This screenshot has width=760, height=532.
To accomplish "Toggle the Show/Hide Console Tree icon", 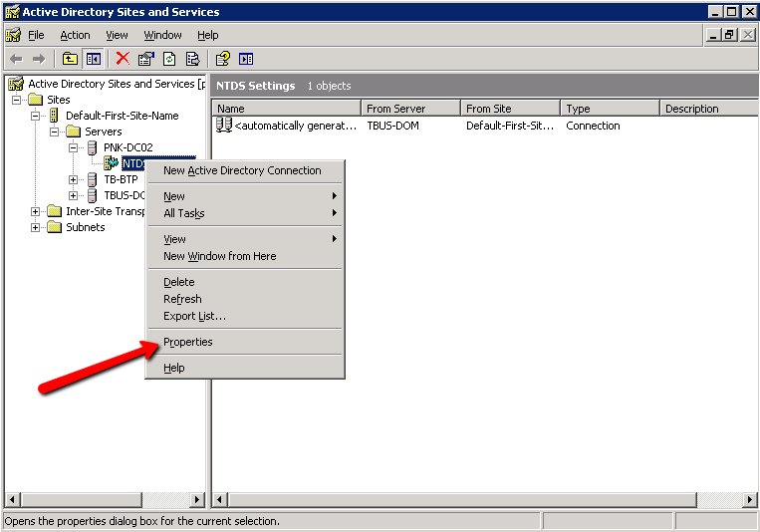I will pos(93,59).
